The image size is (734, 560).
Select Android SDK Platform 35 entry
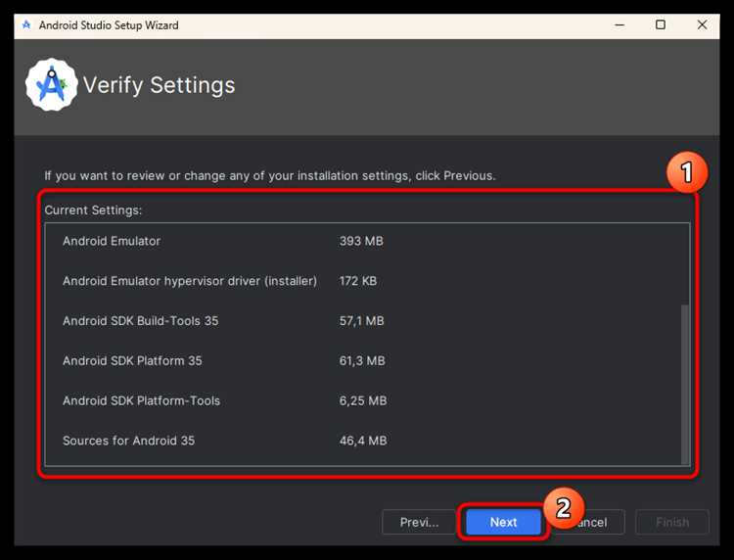pos(367,360)
